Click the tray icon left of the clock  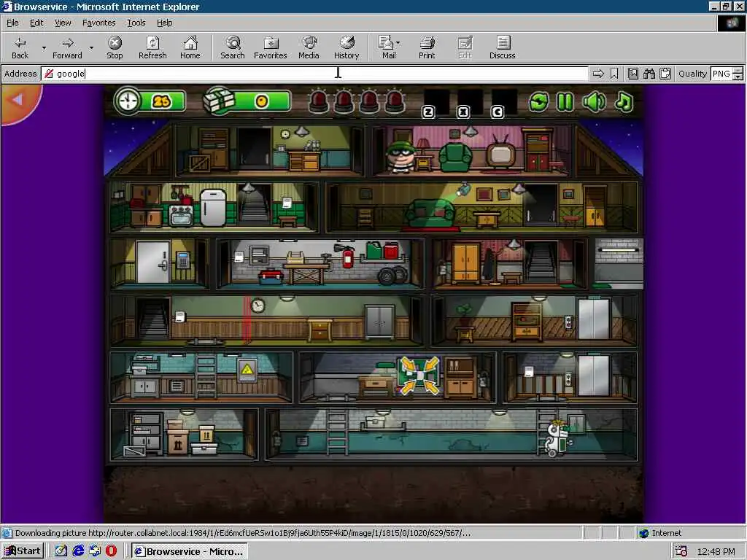[x=681, y=551]
